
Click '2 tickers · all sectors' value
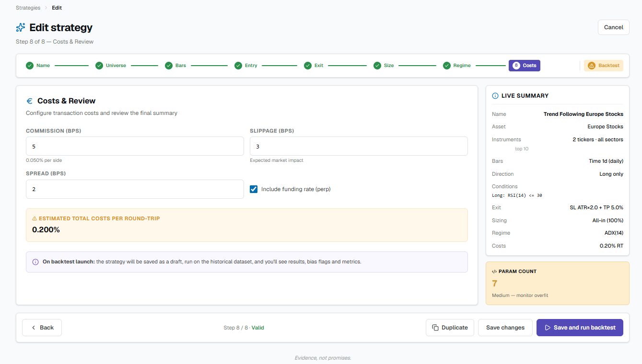(598, 139)
